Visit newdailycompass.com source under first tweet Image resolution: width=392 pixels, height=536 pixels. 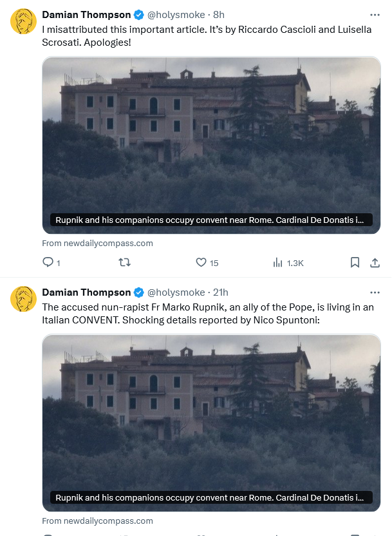pyautogui.click(x=97, y=243)
